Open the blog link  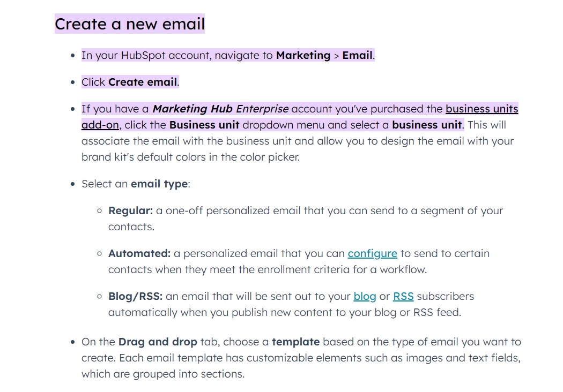pyautogui.click(x=365, y=296)
